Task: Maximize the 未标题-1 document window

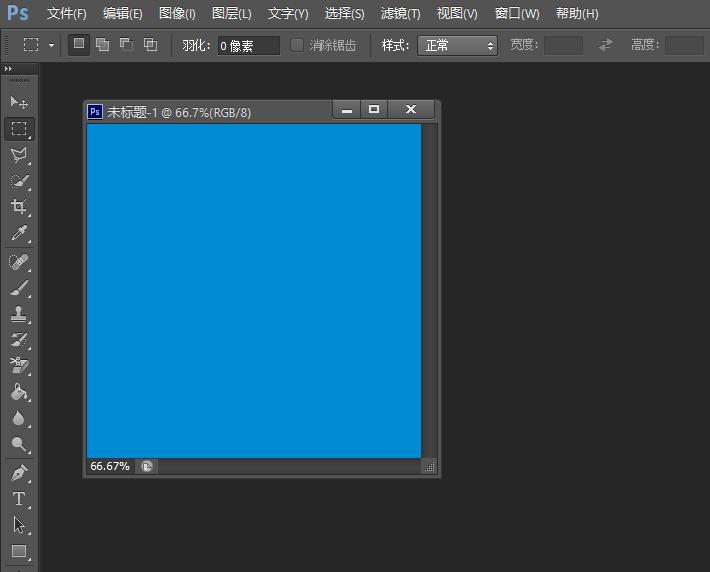Action: tap(374, 110)
